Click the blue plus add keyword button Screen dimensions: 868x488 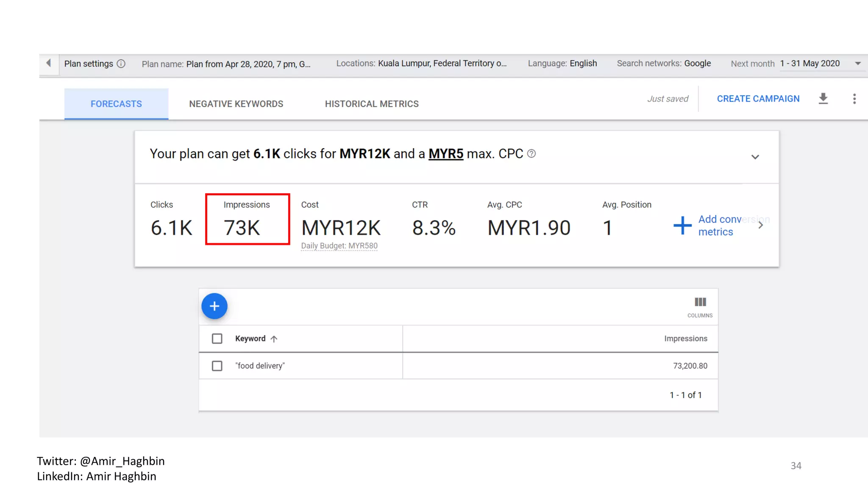pyautogui.click(x=214, y=306)
